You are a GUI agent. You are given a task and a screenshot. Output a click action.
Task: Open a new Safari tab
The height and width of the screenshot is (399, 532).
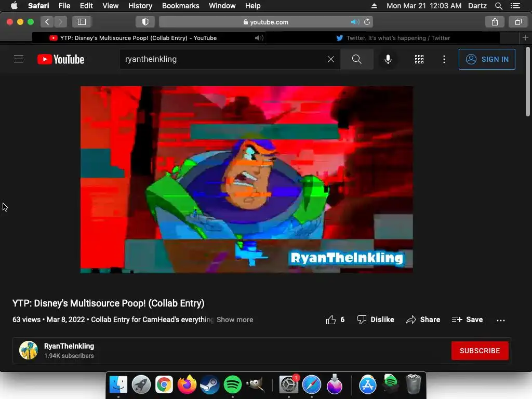525,38
